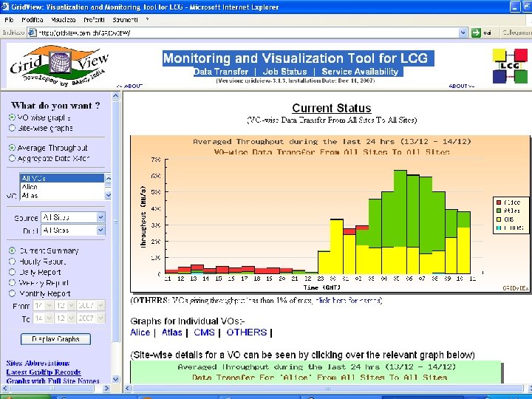Click the 'click here for names' link
This screenshot has height=399, width=532.
click(348, 301)
